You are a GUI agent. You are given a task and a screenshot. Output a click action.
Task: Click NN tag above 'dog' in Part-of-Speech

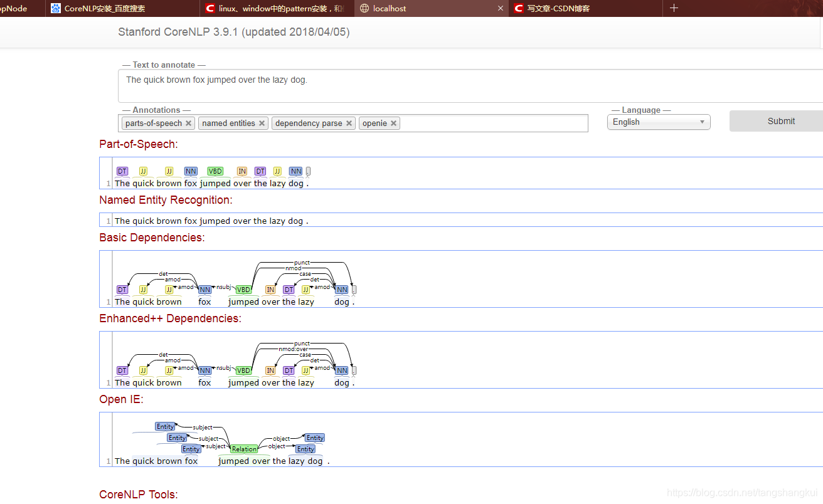295,171
